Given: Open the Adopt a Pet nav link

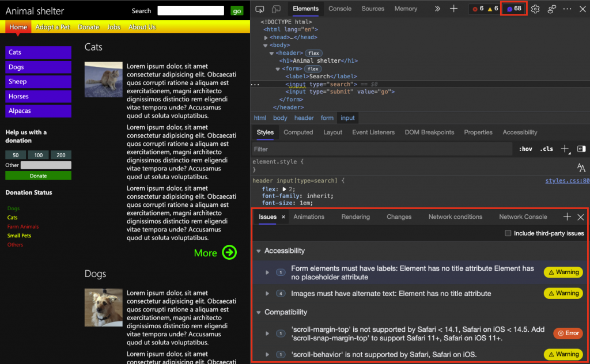Looking at the screenshot, I should click(x=52, y=27).
